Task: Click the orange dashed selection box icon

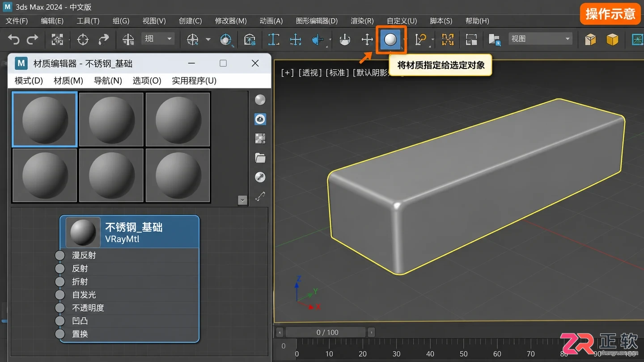Action: (x=448, y=40)
